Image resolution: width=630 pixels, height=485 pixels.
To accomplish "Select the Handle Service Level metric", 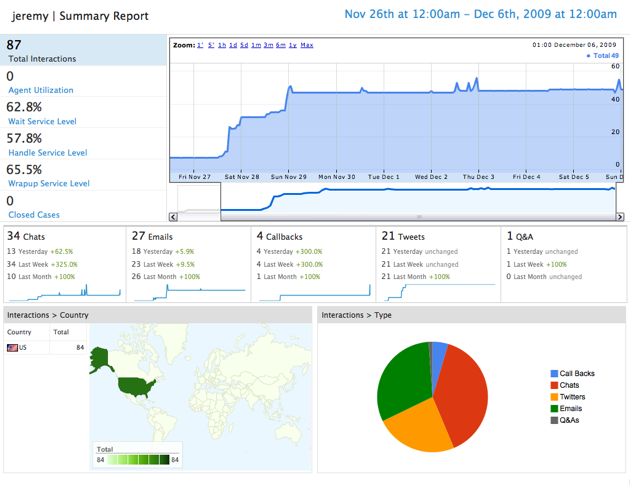I will (84, 144).
